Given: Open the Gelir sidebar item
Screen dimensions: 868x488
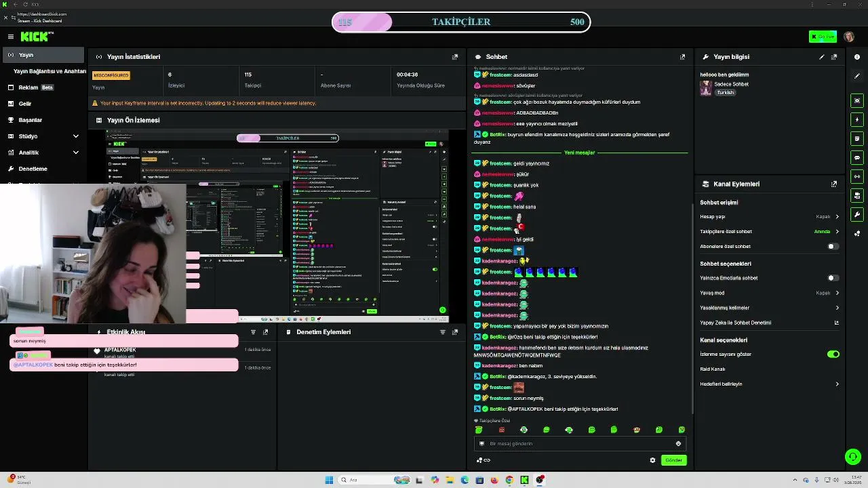Looking at the screenshot, I should pyautogui.click(x=43, y=104).
